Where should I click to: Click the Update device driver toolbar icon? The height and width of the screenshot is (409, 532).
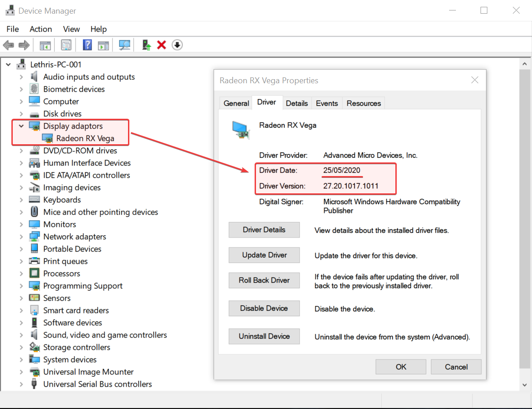click(x=146, y=45)
